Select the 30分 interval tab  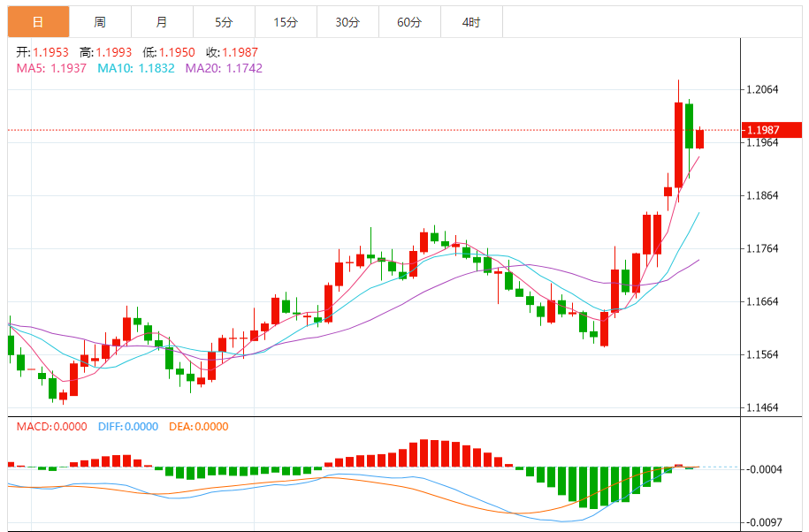tap(347, 22)
